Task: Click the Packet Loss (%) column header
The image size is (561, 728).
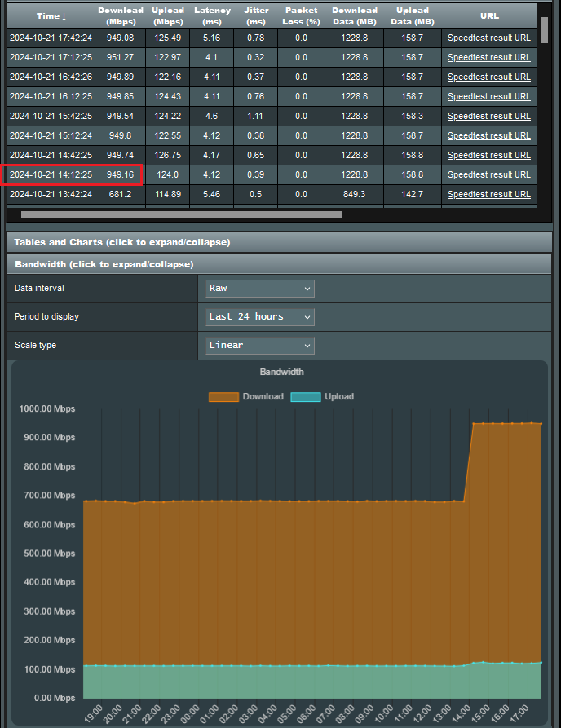Action: (301, 16)
